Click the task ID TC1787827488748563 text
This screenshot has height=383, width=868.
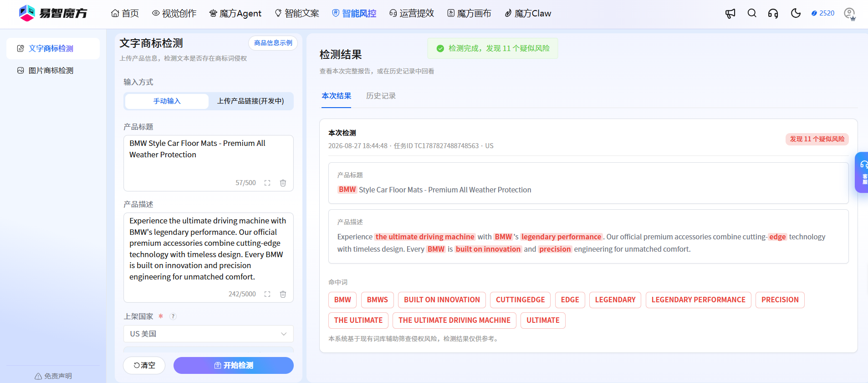pyautogui.click(x=436, y=146)
